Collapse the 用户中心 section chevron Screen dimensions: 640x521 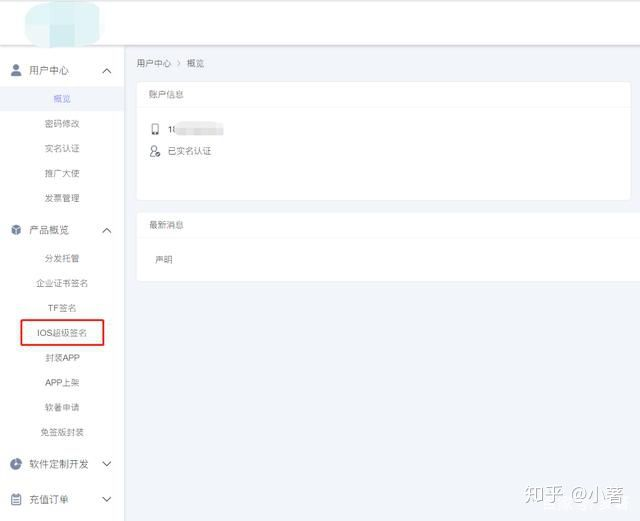(x=107, y=71)
